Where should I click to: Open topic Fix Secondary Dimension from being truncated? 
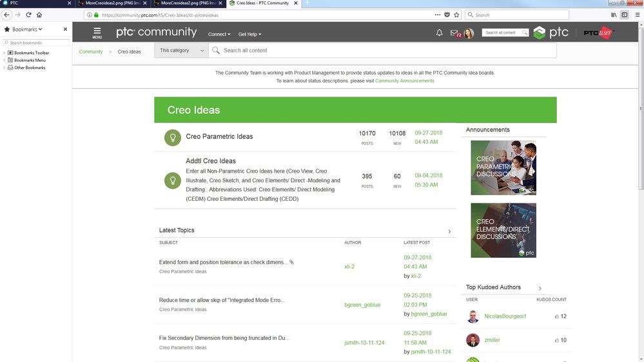pos(224,338)
